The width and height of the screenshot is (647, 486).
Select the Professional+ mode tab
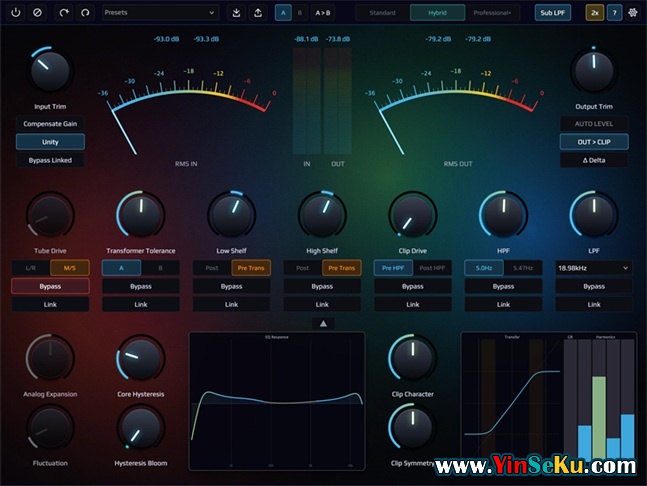(492, 13)
